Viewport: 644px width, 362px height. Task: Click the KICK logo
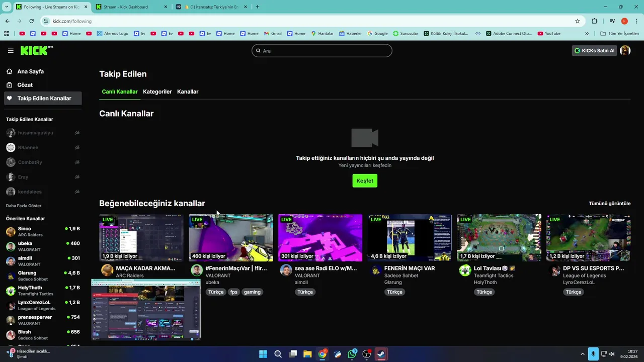point(36,50)
